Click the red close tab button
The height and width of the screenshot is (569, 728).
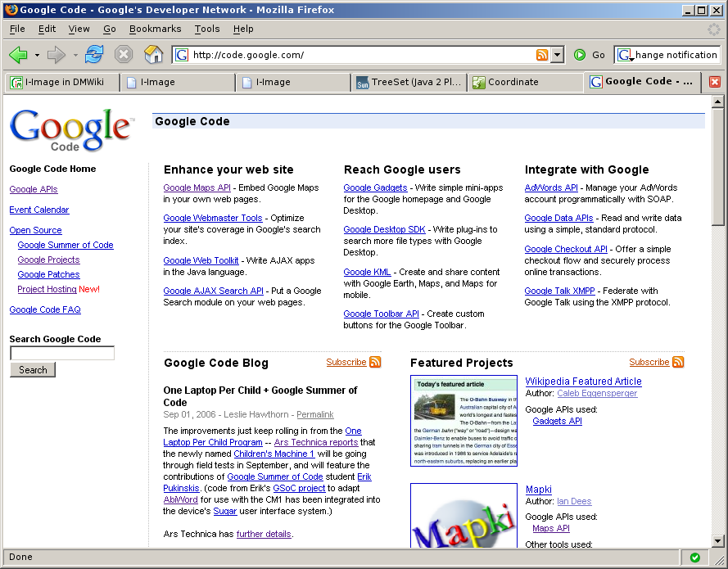click(x=715, y=82)
